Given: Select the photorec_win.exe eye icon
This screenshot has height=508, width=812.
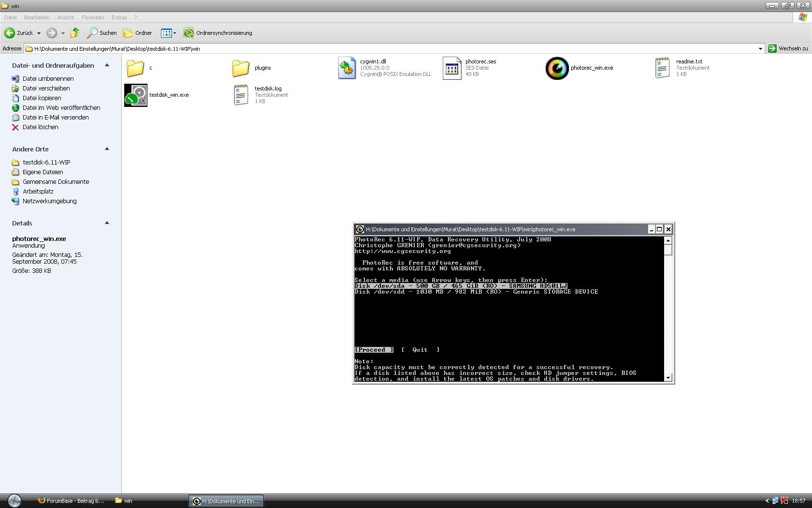Looking at the screenshot, I should click(x=557, y=68).
